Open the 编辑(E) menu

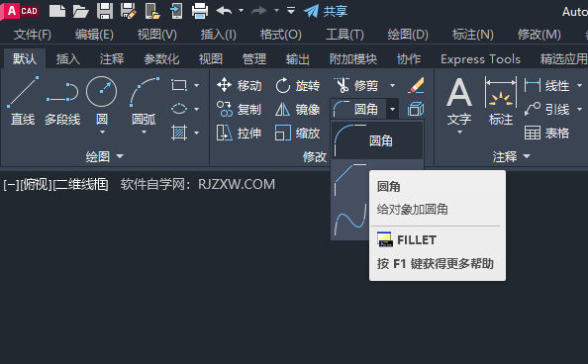[94, 35]
